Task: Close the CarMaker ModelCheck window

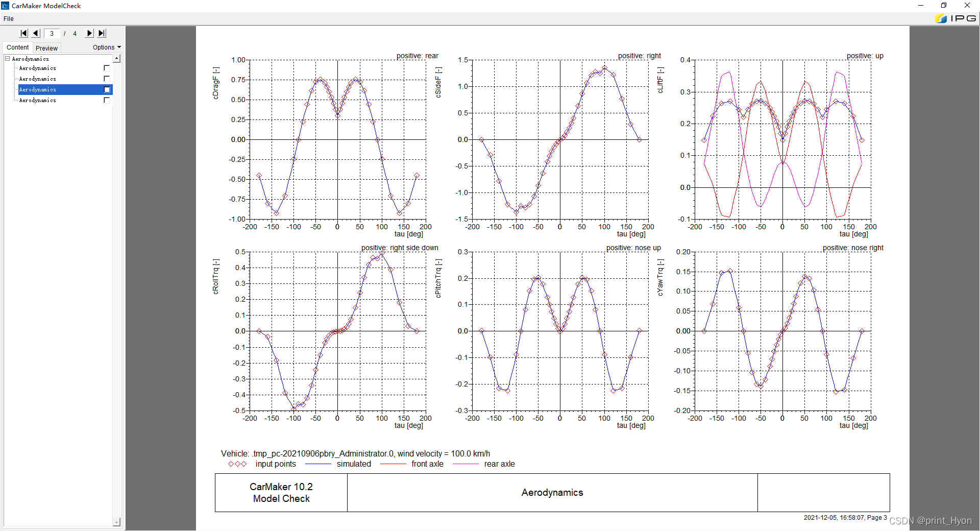Action: pos(967,6)
